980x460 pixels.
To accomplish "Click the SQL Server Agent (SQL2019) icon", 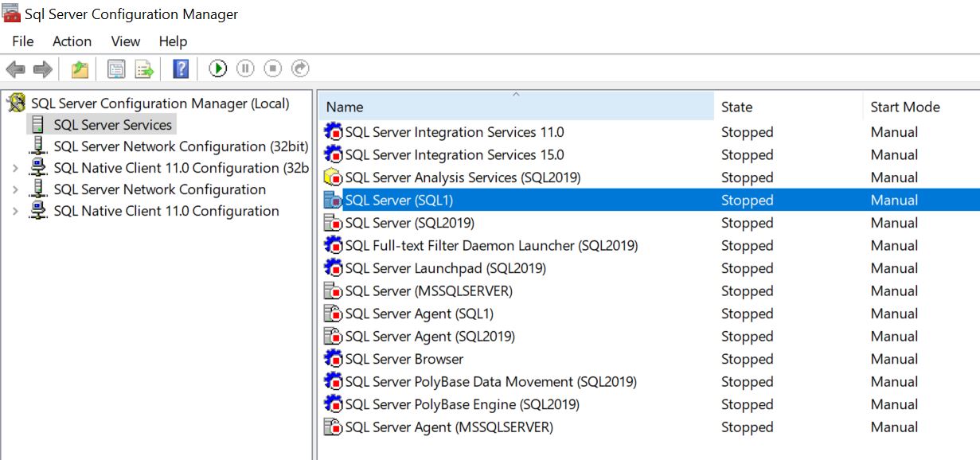I will pos(333,337).
